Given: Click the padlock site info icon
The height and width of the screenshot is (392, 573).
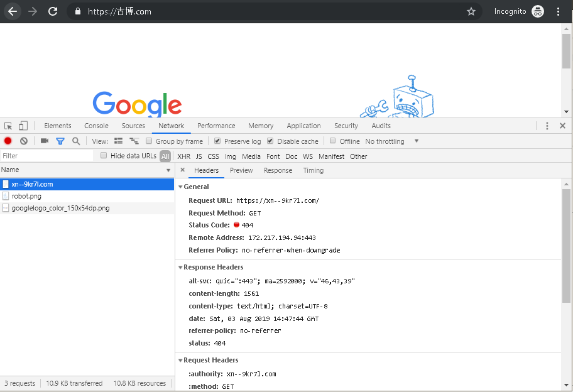Looking at the screenshot, I should pos(77,11).
